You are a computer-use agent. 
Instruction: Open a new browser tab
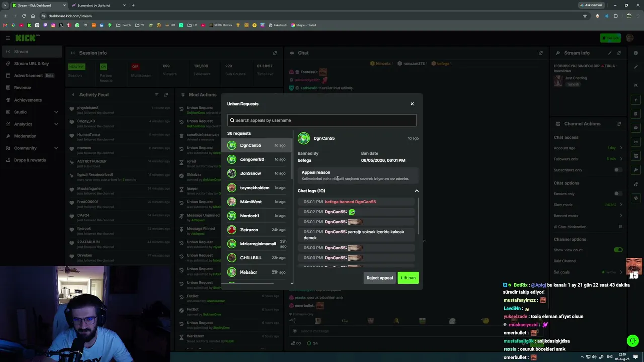pyautogui.click(x=133, y=5)
